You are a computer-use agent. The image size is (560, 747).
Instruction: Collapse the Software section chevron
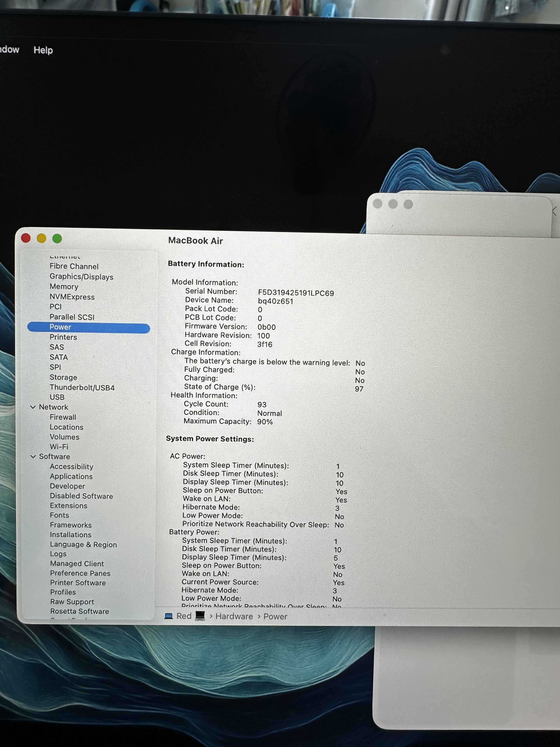tap(33, 456)
